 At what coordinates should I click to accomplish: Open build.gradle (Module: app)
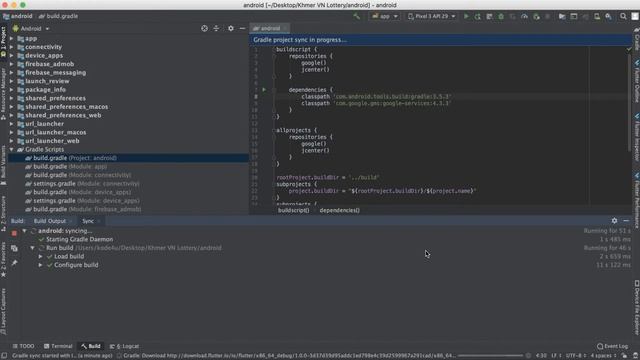coord(70,167)
